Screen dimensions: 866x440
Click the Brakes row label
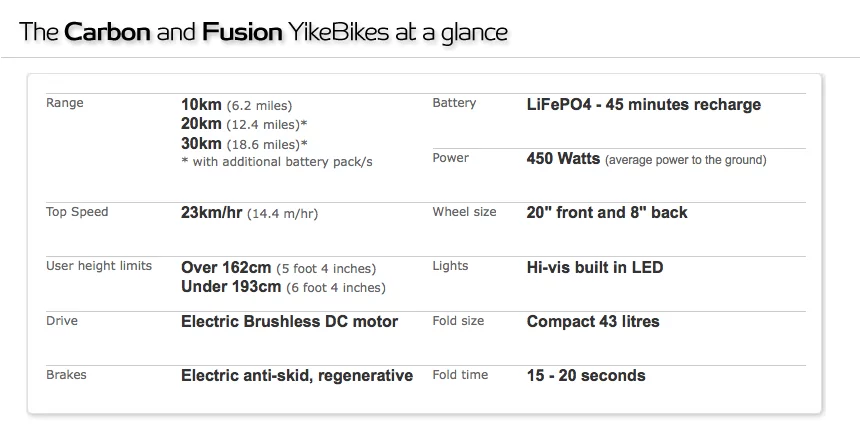[x=66, y=375]
